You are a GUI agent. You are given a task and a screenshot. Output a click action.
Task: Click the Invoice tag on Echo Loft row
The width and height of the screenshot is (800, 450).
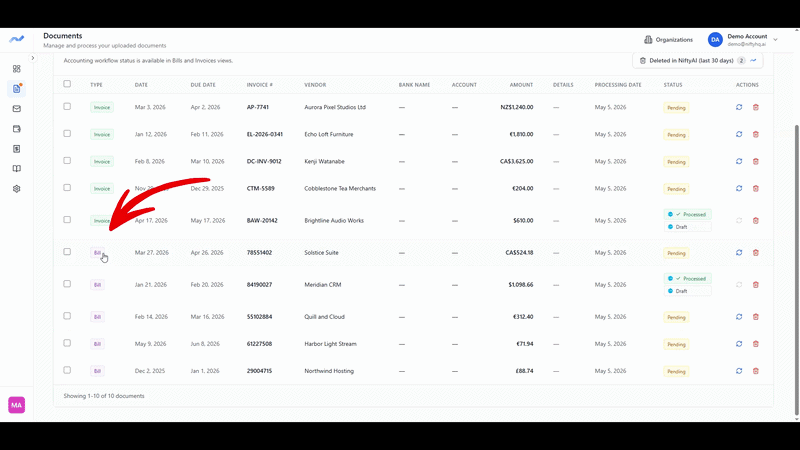click(102, 134)
